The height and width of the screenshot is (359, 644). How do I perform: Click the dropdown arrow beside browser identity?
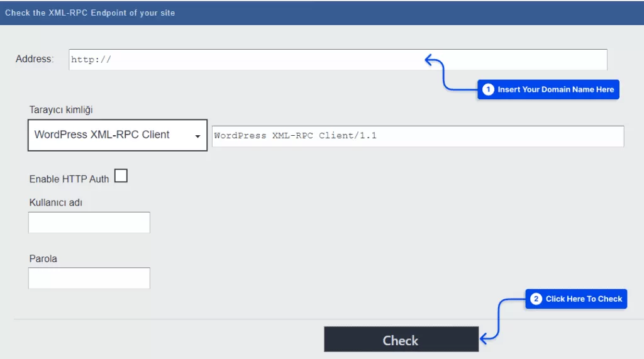197,136
